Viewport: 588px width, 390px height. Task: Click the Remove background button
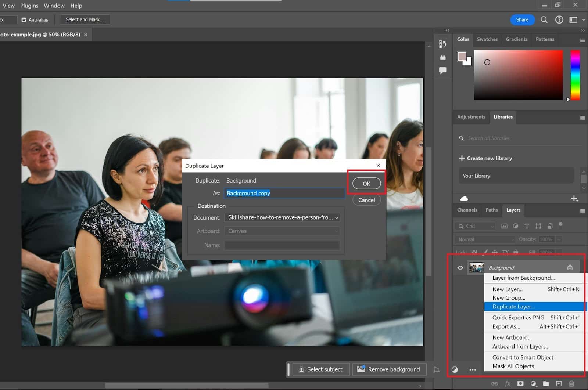[389, 369]
